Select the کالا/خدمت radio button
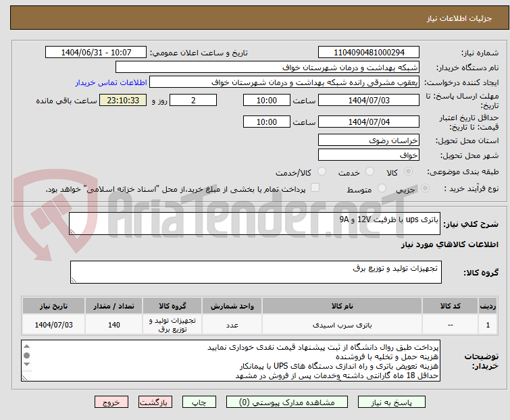 pos(322,172)
